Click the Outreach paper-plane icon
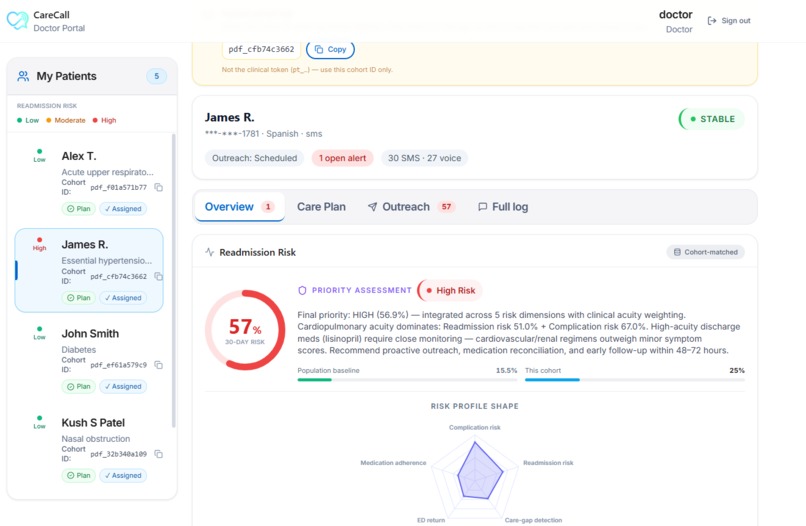This screenshot has width=806, height=526. 373,207
